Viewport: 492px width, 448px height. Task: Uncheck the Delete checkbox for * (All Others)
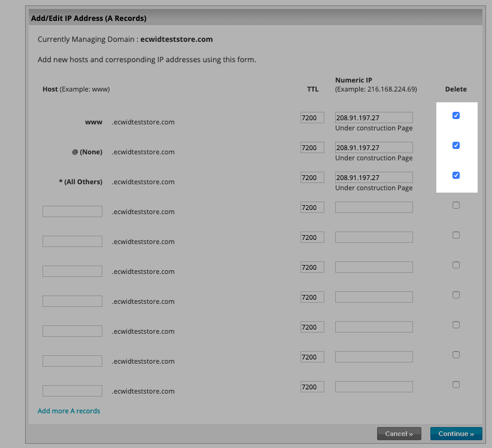pos(456,175)
